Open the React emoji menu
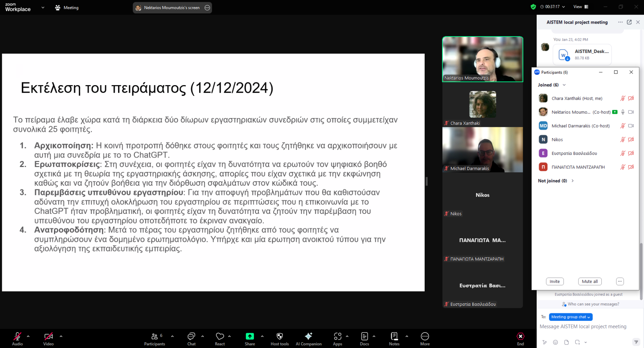The height and width of the screenshot is (348, 644). [x=220, y=338]
